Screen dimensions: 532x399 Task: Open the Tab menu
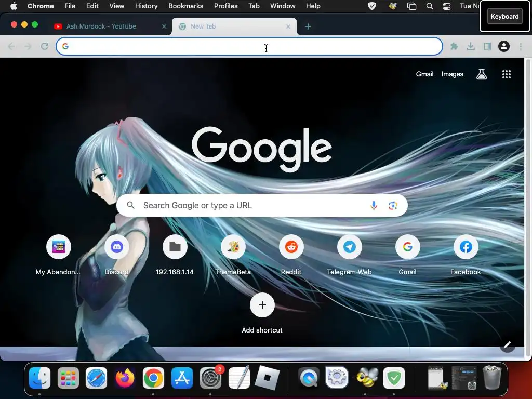click(x=254, y=6)
